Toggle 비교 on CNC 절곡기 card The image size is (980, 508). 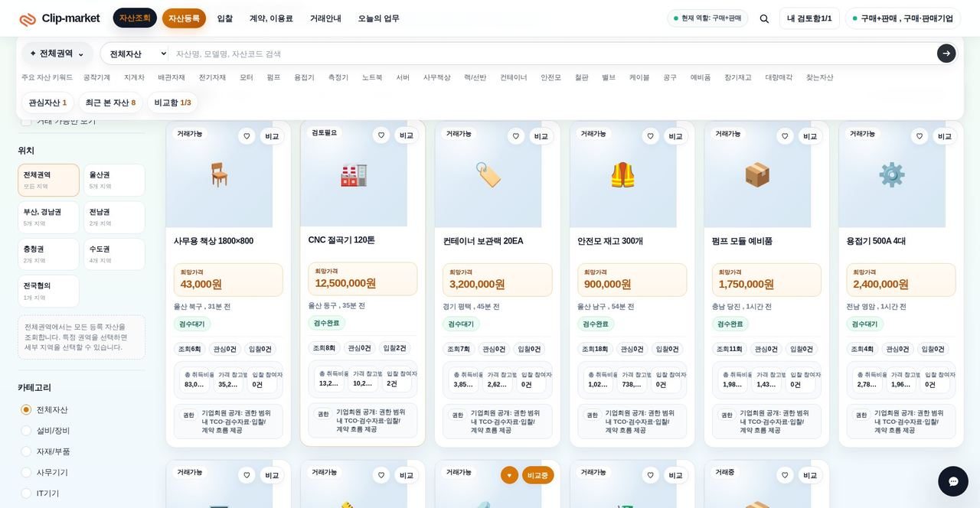click(407, 135)
